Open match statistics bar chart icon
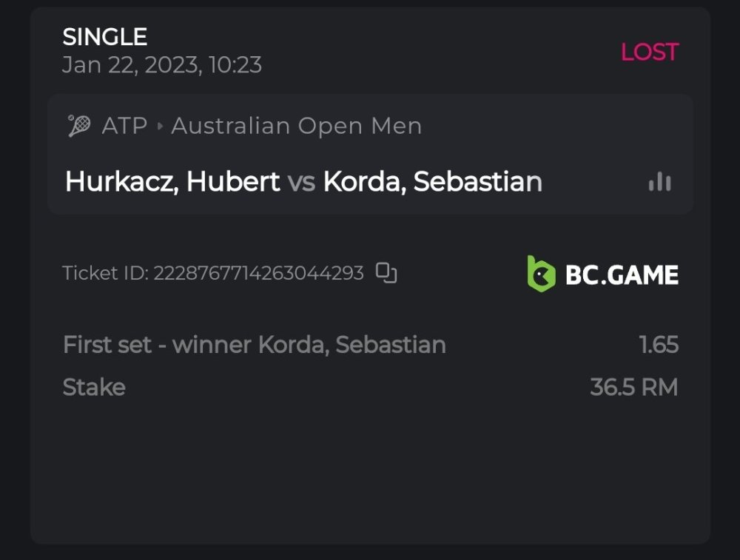 pyautogui.click(x=659, y=182)
